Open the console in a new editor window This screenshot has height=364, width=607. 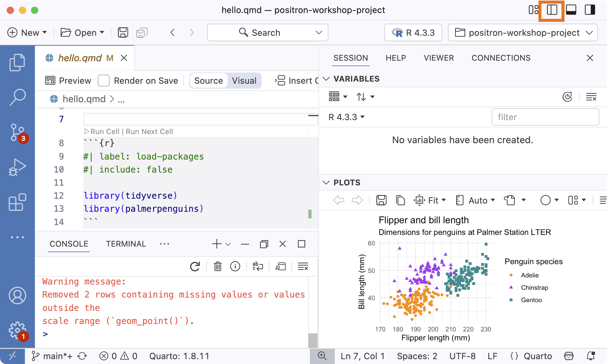coord(281,267)
